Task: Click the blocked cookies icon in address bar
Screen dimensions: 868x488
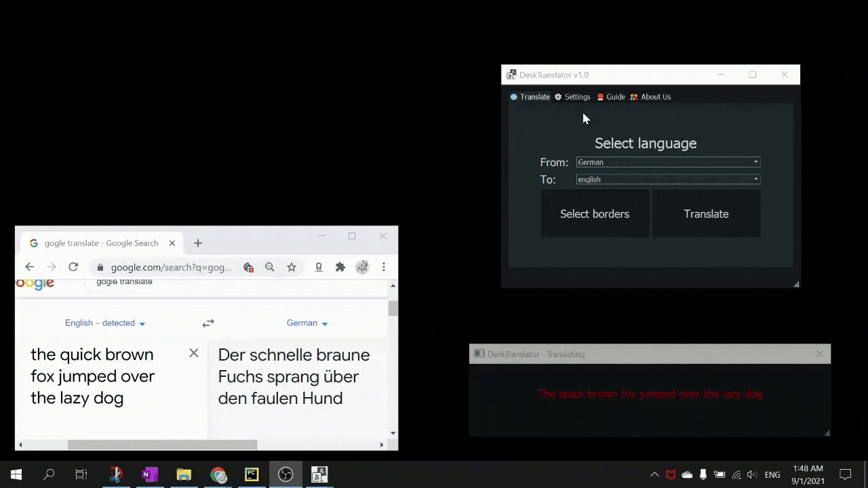Action: 248,267
